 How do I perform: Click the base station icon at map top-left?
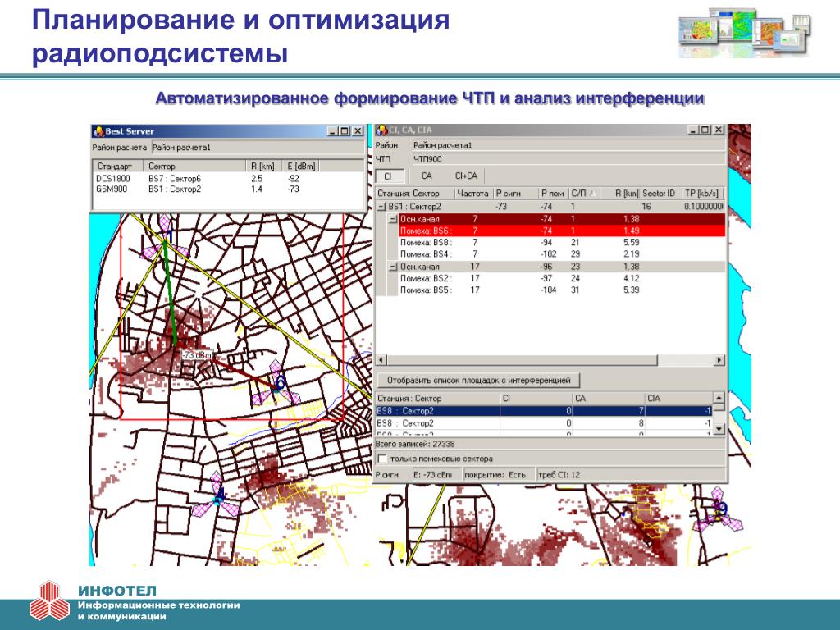[165, 239]
